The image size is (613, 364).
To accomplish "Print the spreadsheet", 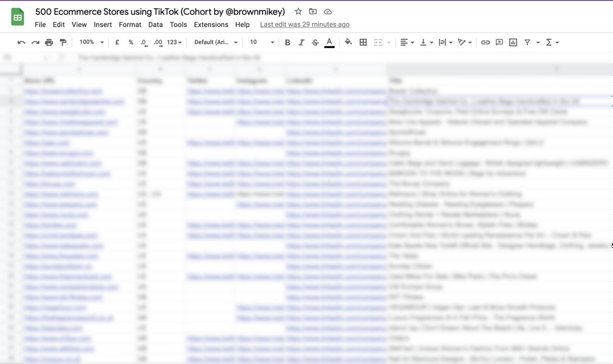I will coord(49,42).
